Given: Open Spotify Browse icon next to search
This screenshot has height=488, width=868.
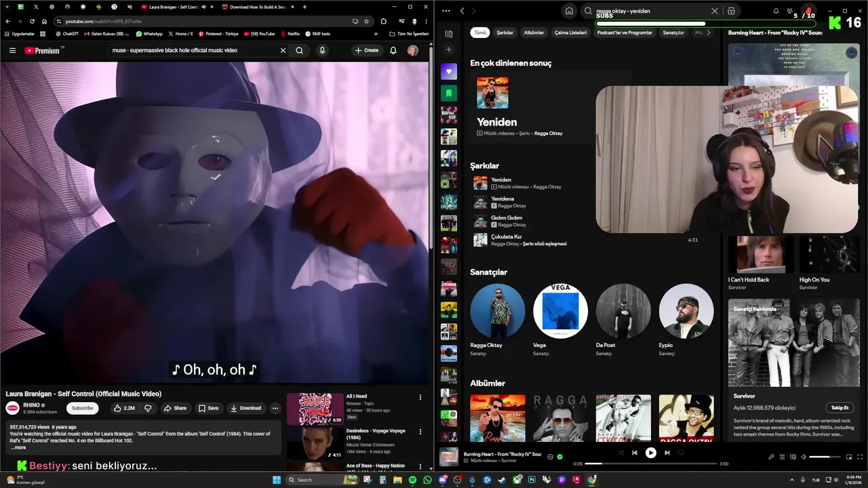Looking at the screenshot, I should [x=731, y=11].
